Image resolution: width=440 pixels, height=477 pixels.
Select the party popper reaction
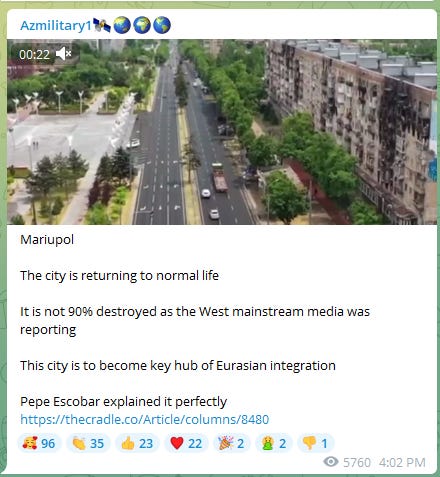point(231,443)
